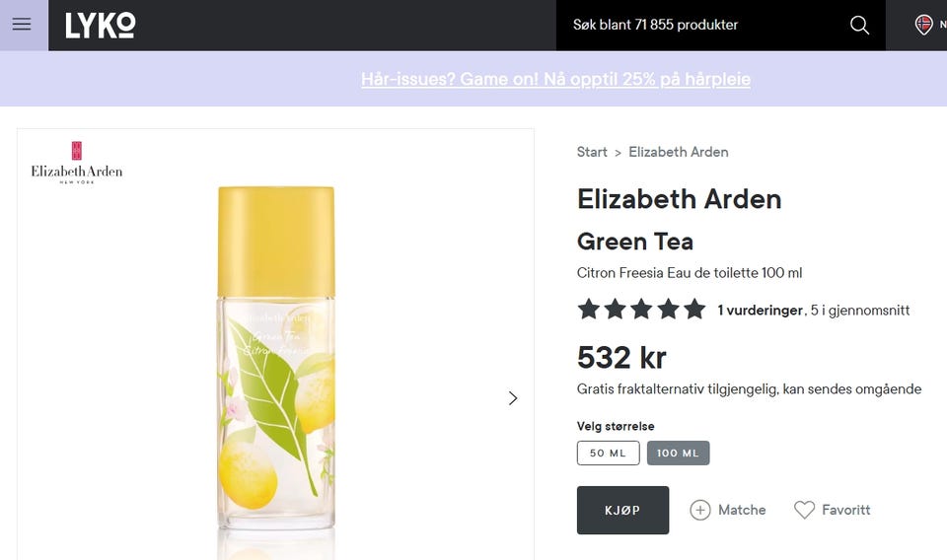The image size is (947, 560).
Task: Type in the product search field
Action: 700,25
